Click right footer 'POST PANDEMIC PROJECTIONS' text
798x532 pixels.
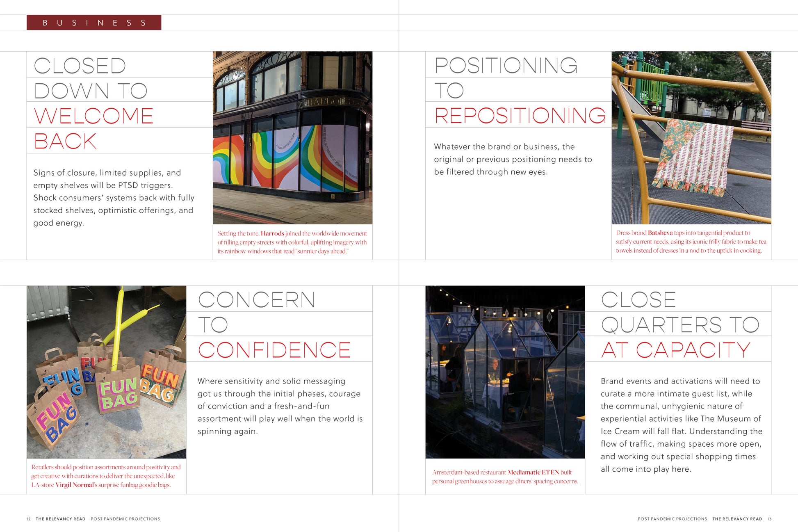click(673, 519)
